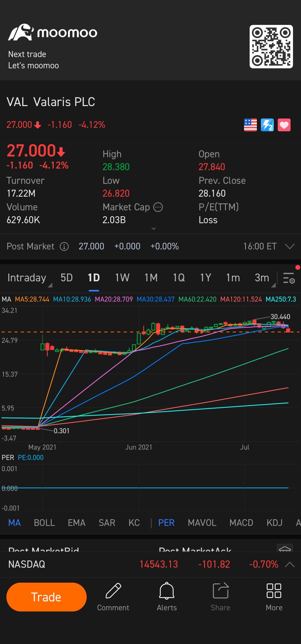The image size is (301, 644).
Task: Tap MA20:28.709 indicator value
Action: pyautogui.click(x=114, y=299)
